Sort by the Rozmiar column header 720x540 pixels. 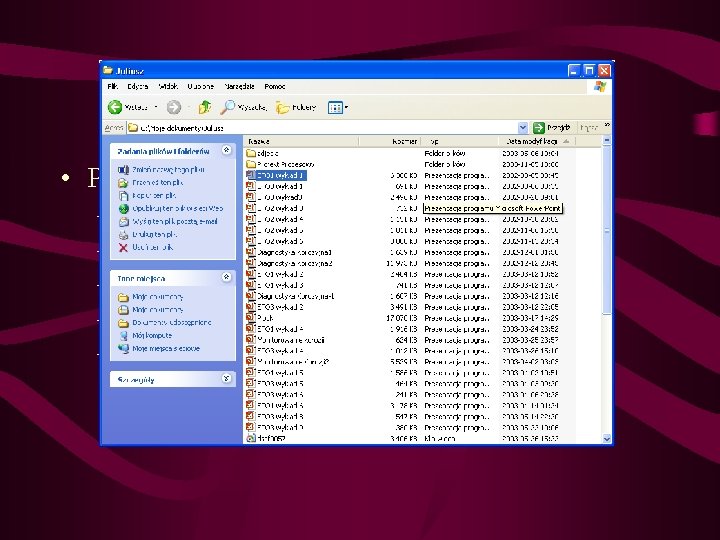[x=389, y=141]
